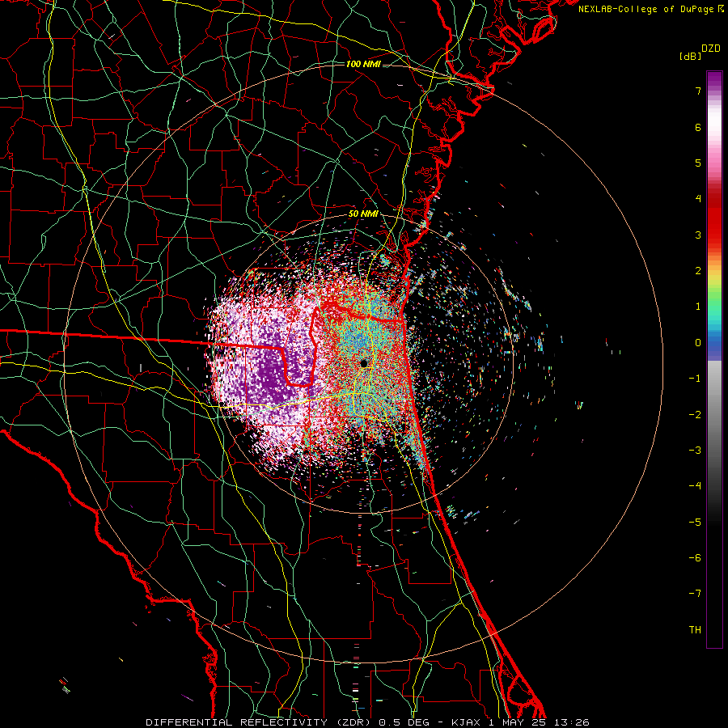Select the 0 tick label on color scale

698,343
